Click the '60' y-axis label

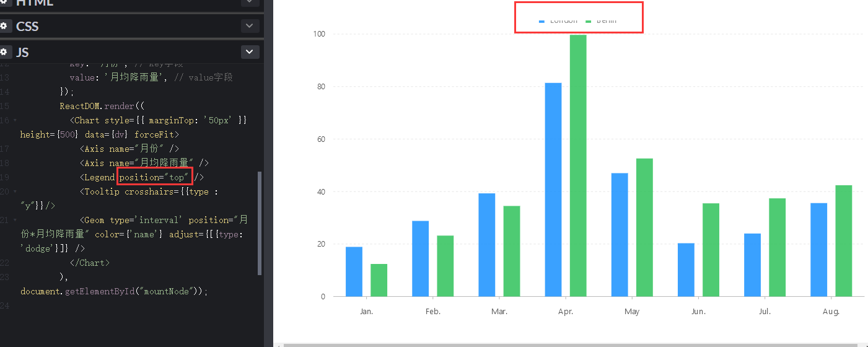[x=321, y=139]
